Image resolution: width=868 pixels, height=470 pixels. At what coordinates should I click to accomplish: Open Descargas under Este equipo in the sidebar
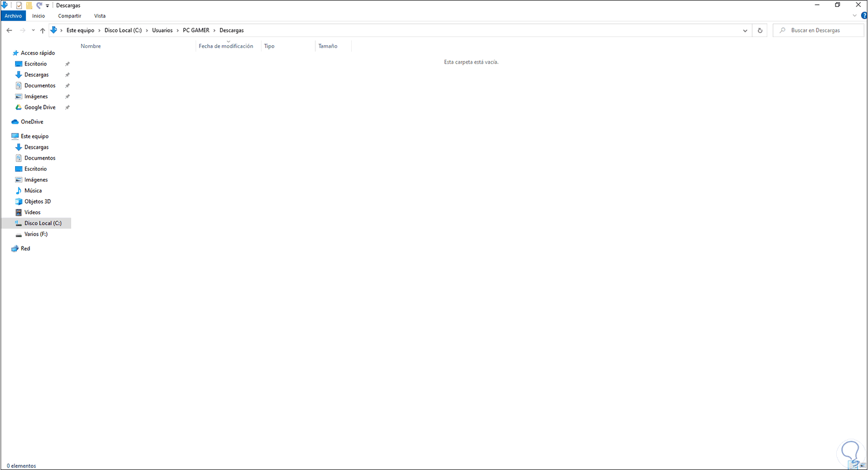click(x=36, y=147)
